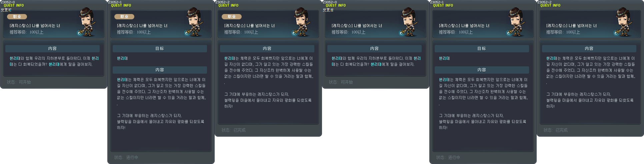The width and height of the screenshot is (644, 164).
Task: Click the quest title in the 变更后 panel
Action: [357, 26]
